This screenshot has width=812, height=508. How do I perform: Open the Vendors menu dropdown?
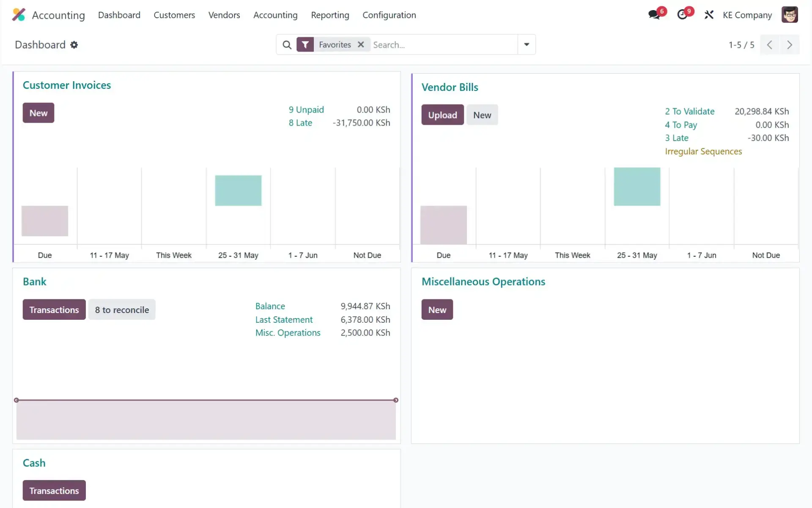click(224, 15)
